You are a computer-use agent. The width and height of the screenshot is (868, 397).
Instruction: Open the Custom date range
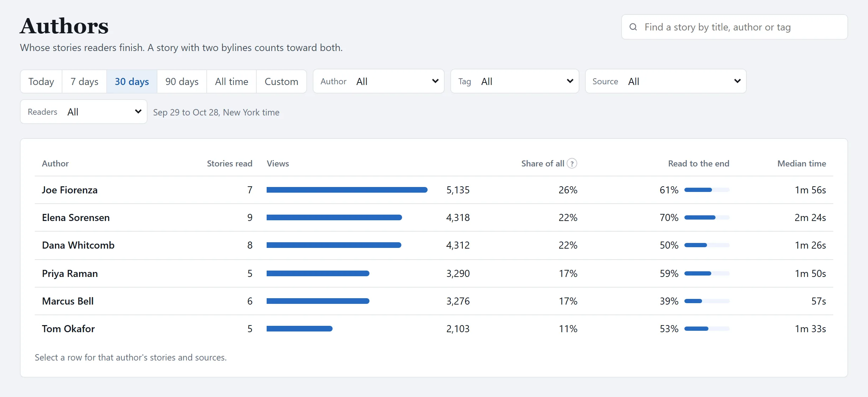(282, 81)
